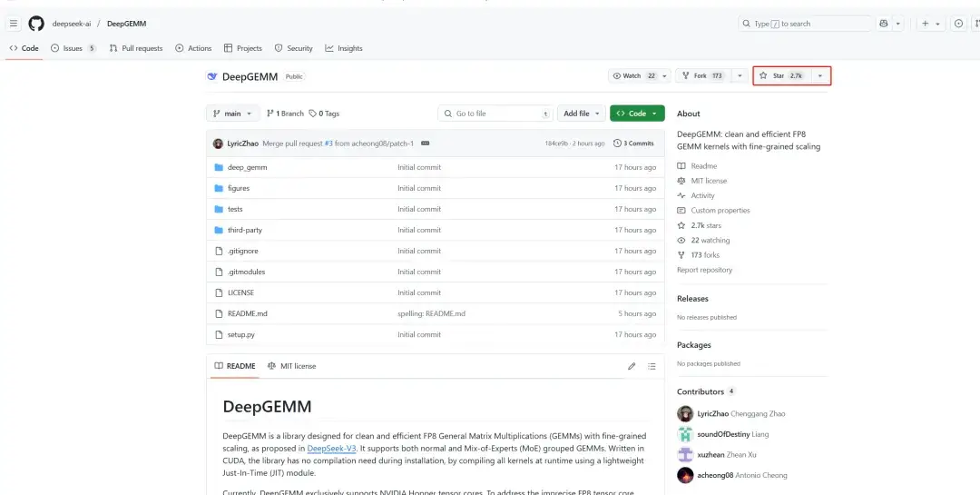This screenshot has height=495, width=980.
Task: Expand the Add file dropdown
Action: click(x=582, y=114)
